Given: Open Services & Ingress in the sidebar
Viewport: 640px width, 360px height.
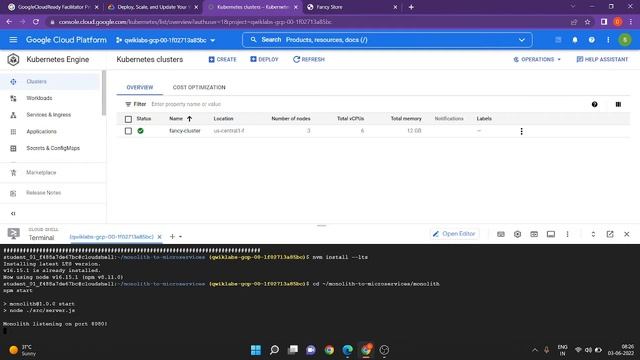Looking at the screenshot, I should click(49, 115).
